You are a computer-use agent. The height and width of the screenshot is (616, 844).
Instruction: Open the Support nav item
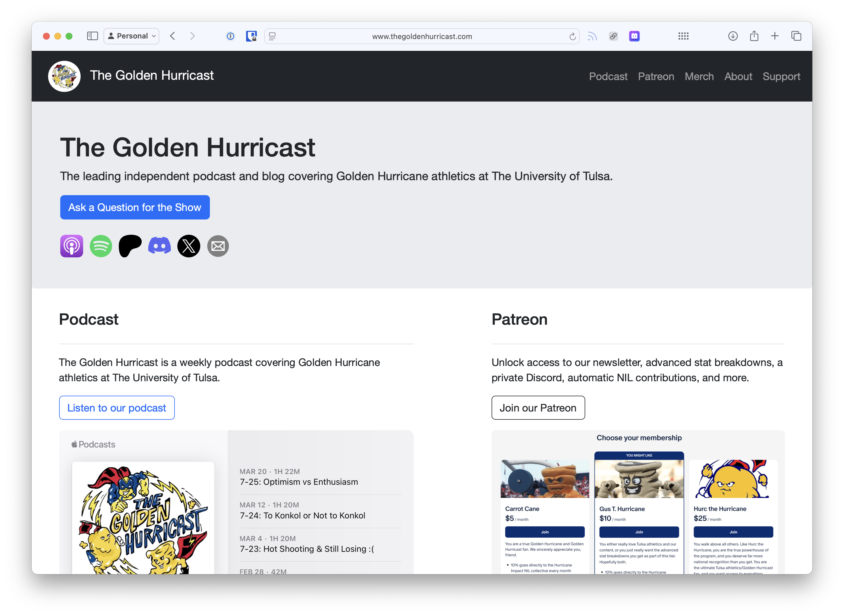[781, 76]
